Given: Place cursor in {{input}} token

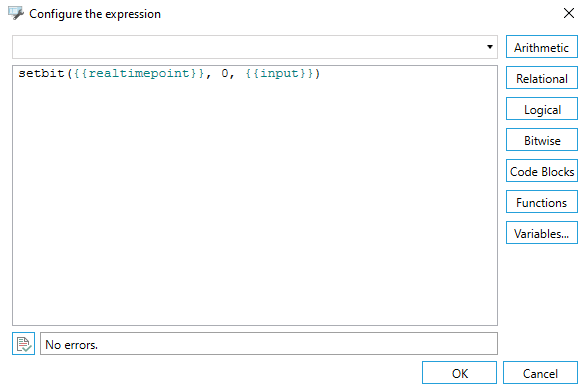Looking at the screenshot, I should click(279, 74).
